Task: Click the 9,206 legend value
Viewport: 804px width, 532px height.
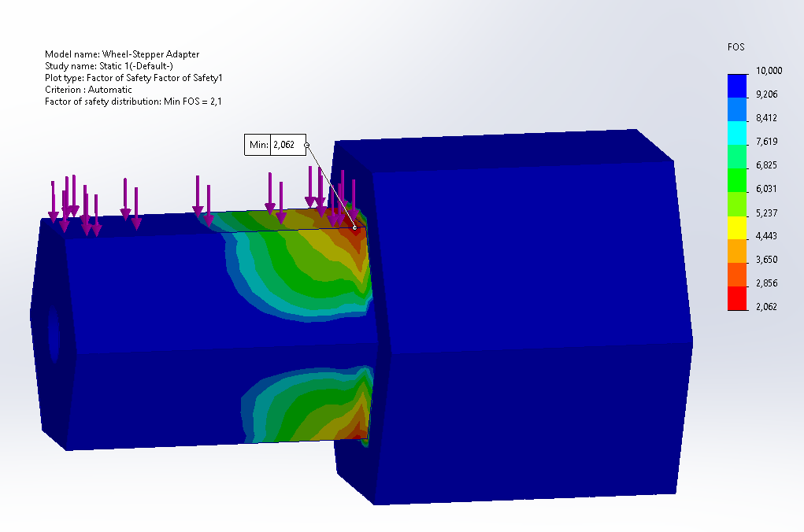Action: tap(766, 94)
